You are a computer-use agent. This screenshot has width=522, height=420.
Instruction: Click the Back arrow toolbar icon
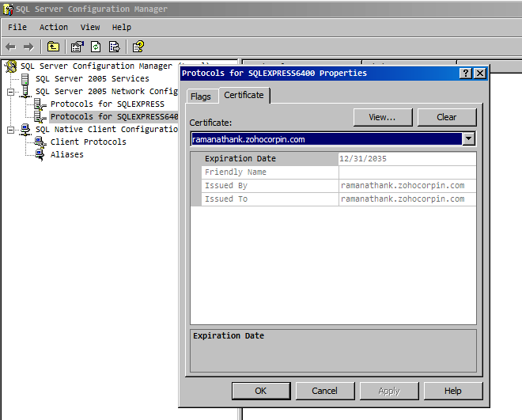[x=11, y=47]
